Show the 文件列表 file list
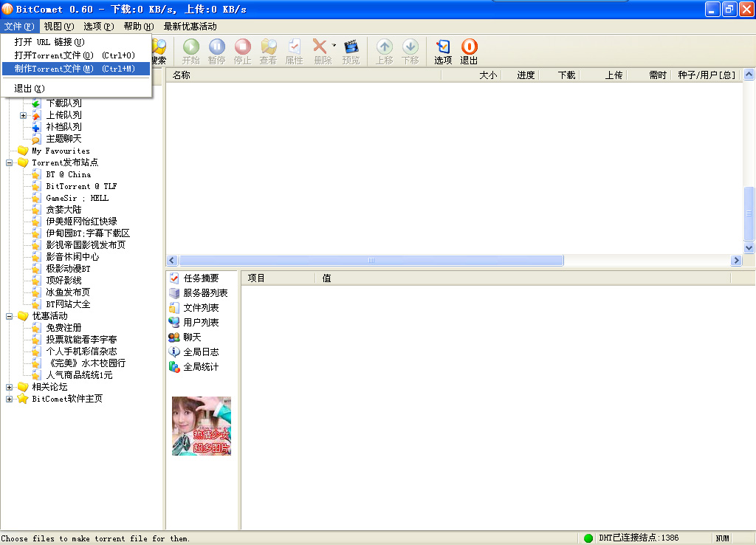The width and height of the screenshot is (756, 545). 201,308
